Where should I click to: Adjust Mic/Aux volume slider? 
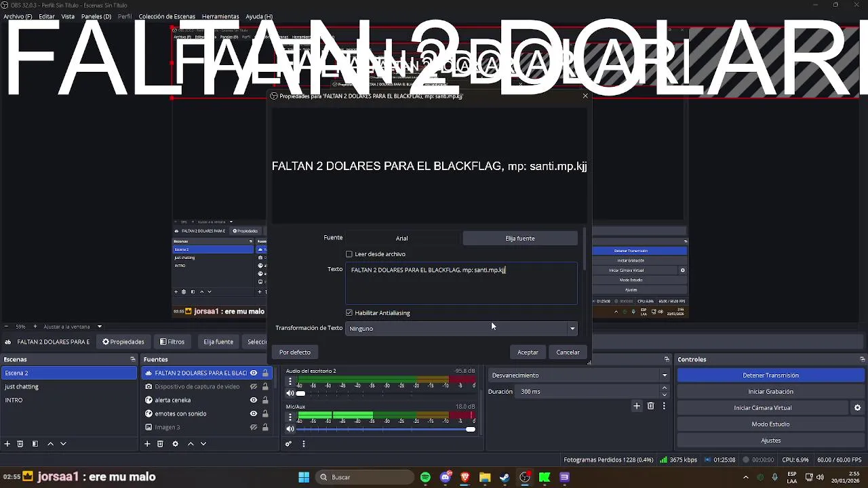[387, 429]
